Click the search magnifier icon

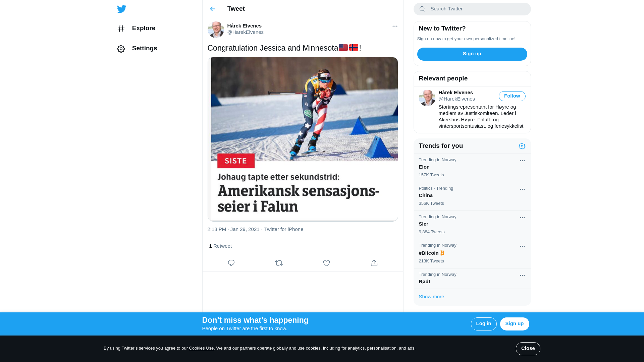422,9
